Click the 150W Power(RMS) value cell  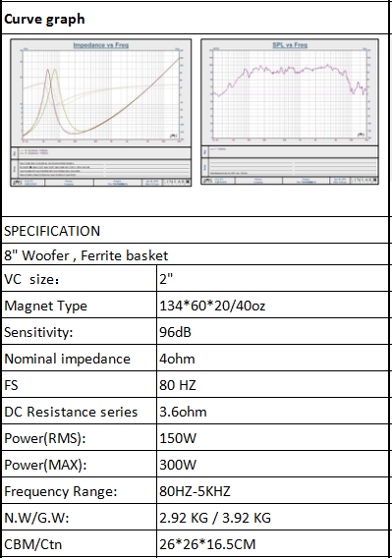273,437
